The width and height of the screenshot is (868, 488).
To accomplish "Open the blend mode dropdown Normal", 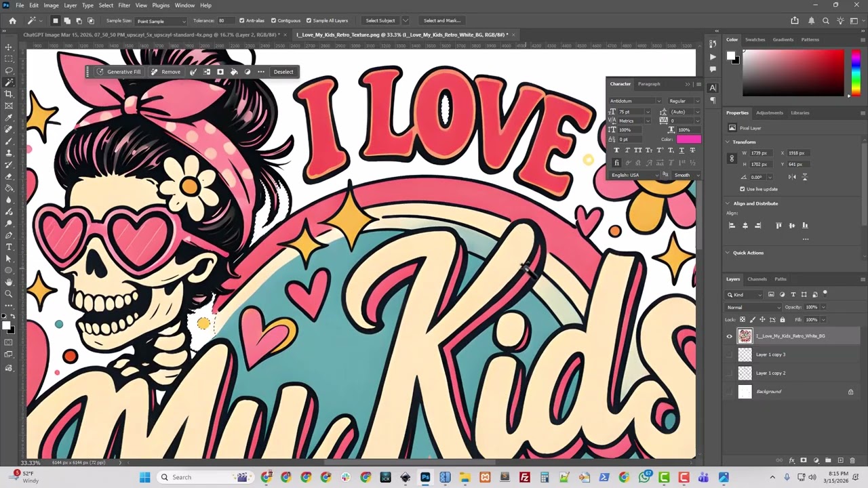I will (x=753, y=308).
